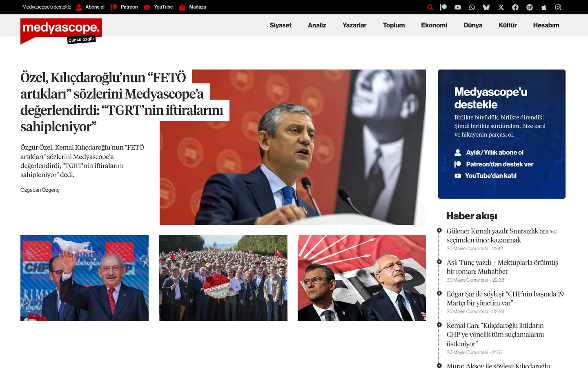Screen dimensions: 588x368
Task: Click the Medyascope'u destekle box heading
Action: click(x=491, y=98)
